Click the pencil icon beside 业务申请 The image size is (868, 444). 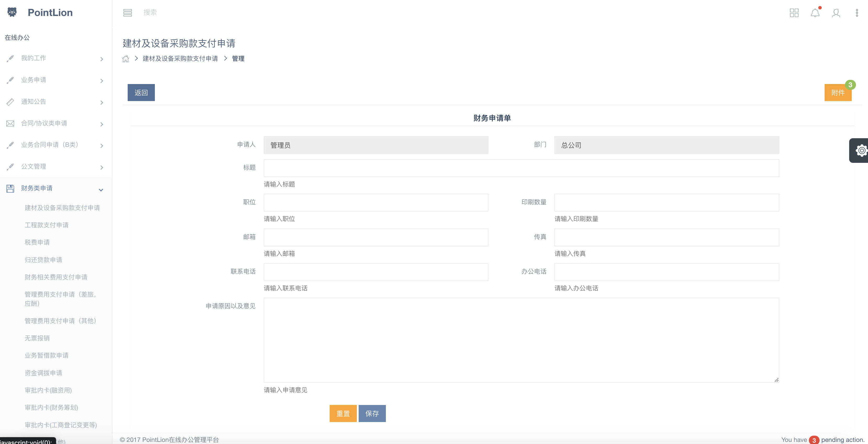[10, 80]
